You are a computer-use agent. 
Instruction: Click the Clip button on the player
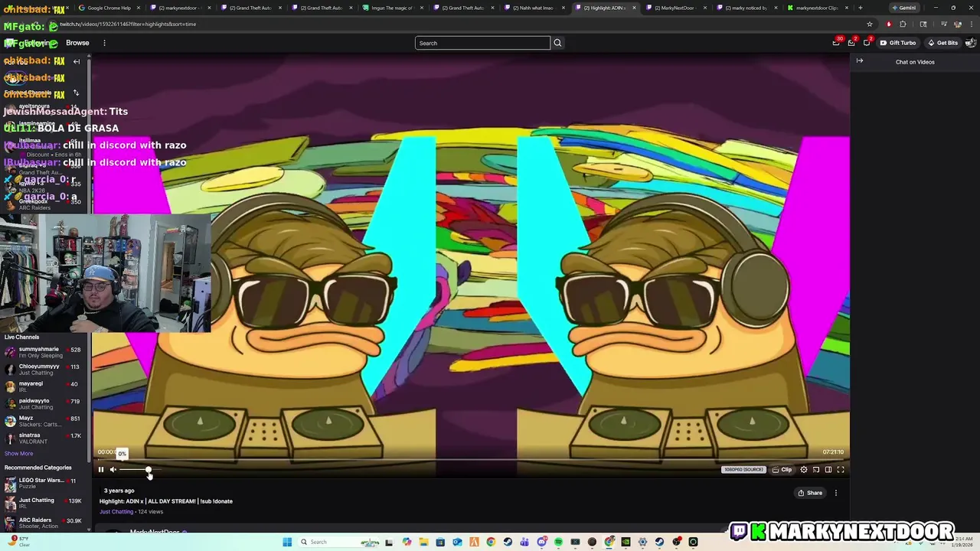coord(782,470)
